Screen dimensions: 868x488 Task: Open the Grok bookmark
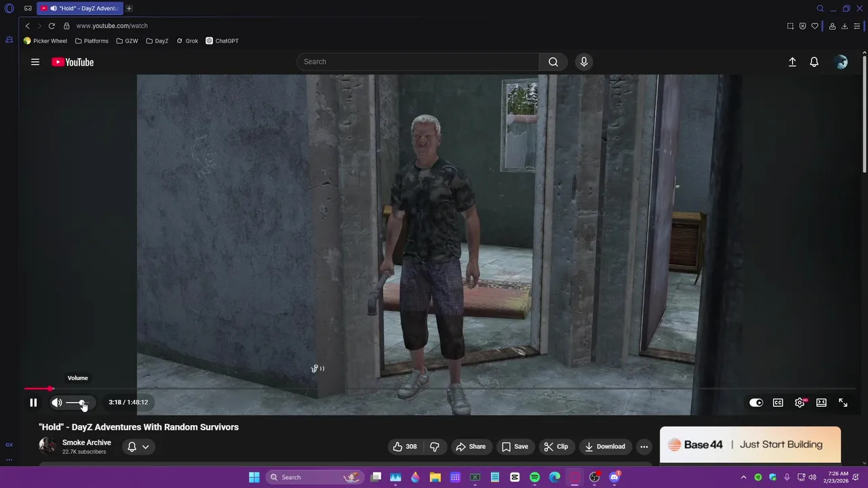tap(187, 41)
